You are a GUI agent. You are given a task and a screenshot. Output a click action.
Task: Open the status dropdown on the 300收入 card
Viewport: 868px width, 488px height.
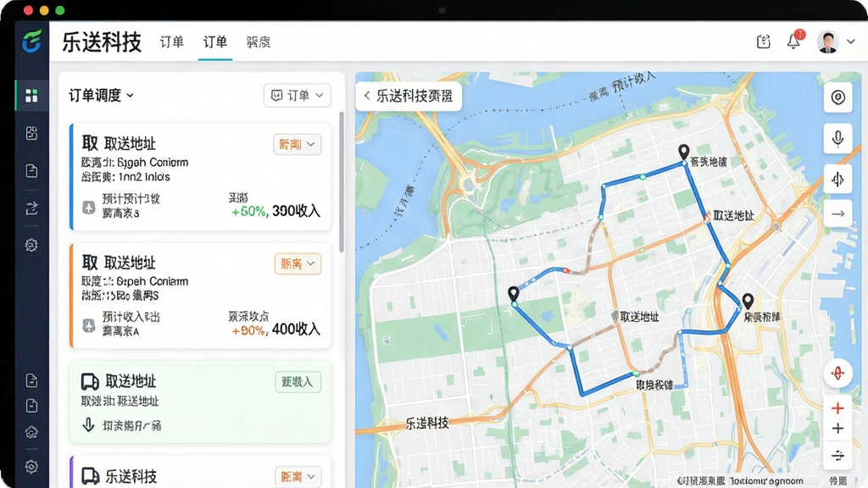[298, 144]
